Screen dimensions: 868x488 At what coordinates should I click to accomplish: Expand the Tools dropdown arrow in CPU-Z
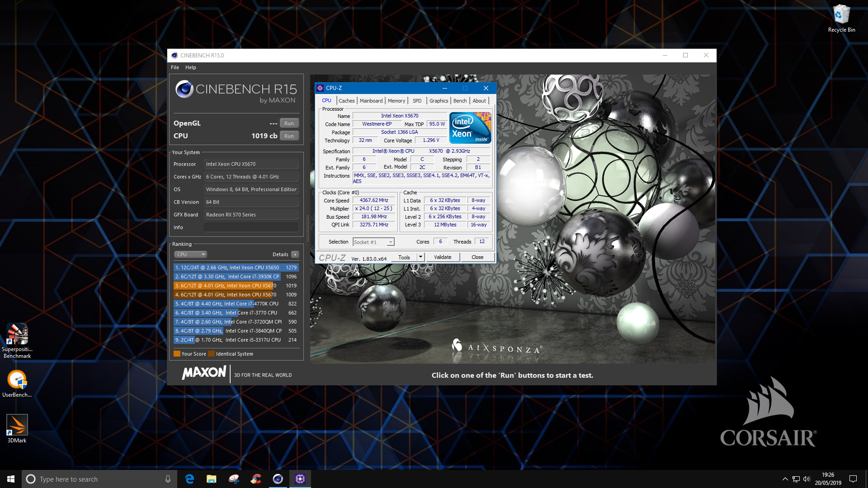[420, 257]
